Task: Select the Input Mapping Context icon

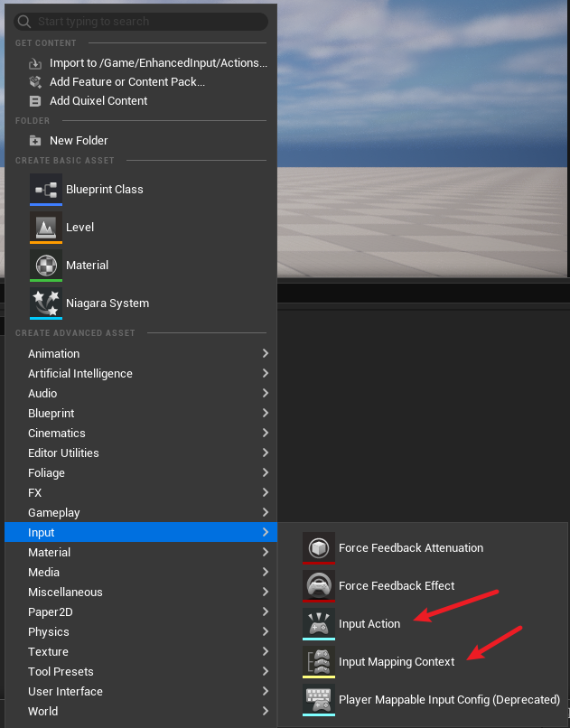Action: coord(318,662)
